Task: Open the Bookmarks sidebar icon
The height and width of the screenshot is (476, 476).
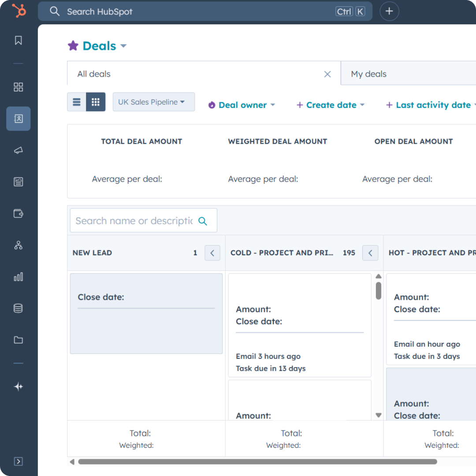Action: point(18,41)
